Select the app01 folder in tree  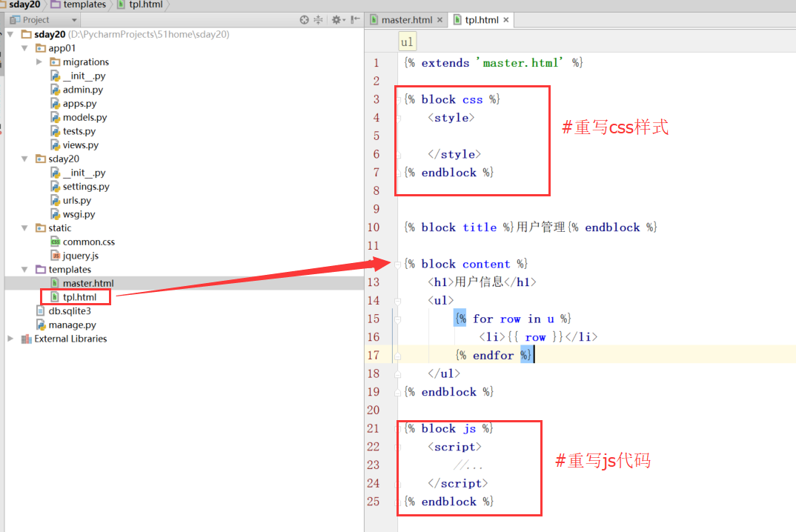click(62, 47)
